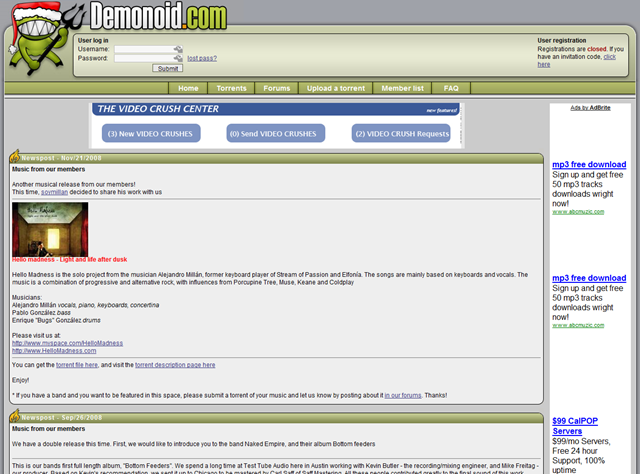Click the flame icon on Nov/21/2008 newspost
The image size is (640, 474).
[15, 156]
